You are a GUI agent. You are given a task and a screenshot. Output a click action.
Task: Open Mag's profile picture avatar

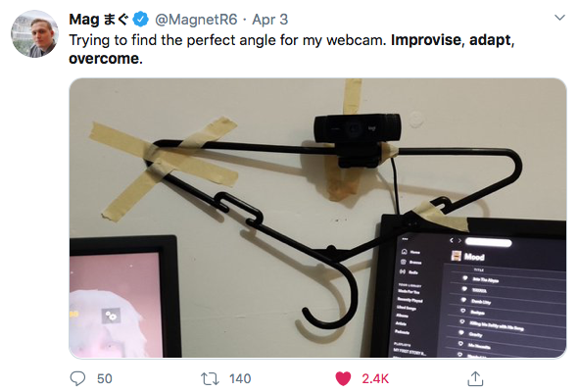(34, 33)
